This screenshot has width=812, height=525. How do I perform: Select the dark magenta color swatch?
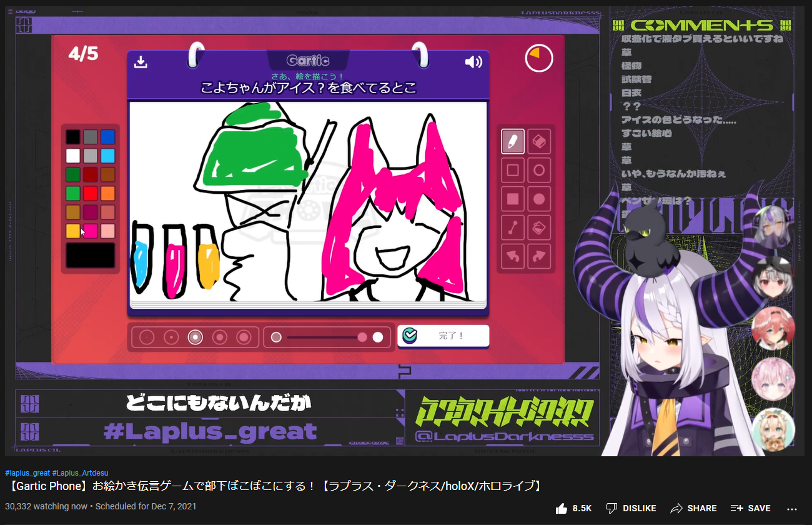pos(91,212)
